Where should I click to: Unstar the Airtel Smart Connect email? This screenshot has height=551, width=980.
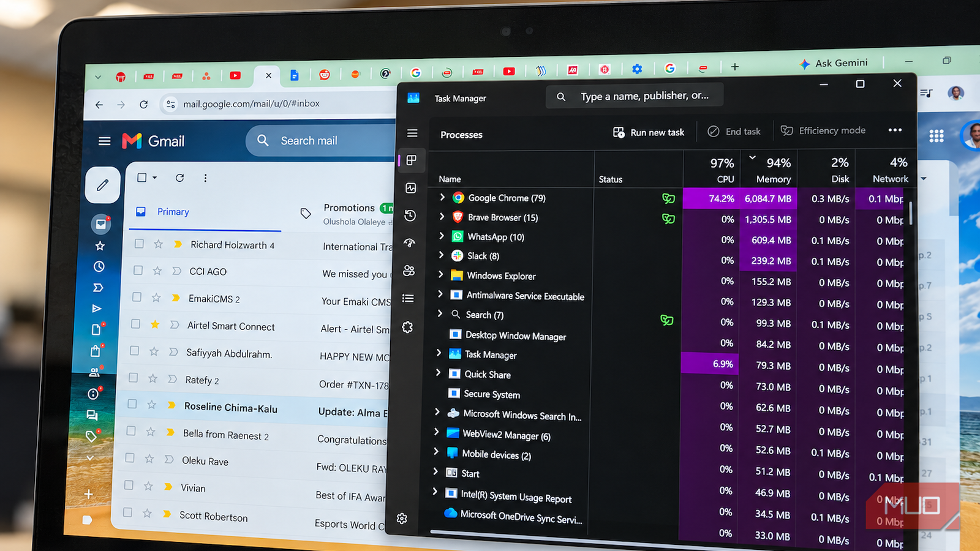[155, 324]
